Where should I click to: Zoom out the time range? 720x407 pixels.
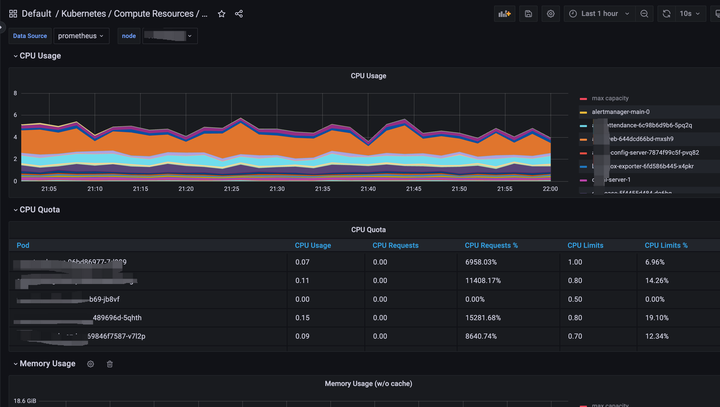tap(644, 14)
